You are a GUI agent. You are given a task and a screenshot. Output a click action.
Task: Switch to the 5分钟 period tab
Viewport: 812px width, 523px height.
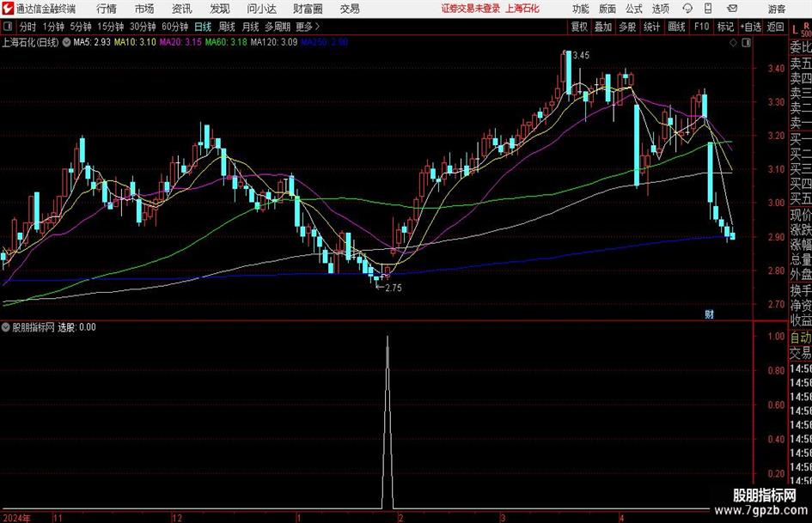click(x=80, y=27)
